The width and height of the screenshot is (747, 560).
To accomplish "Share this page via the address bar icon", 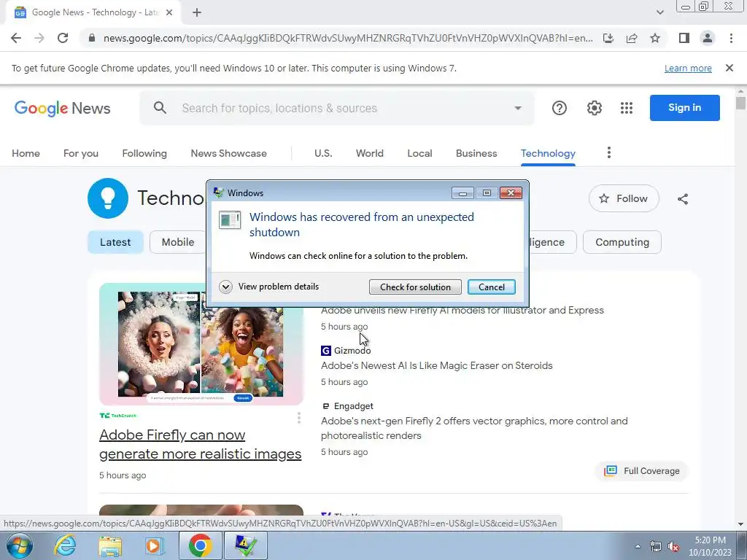I will (632, 38).
